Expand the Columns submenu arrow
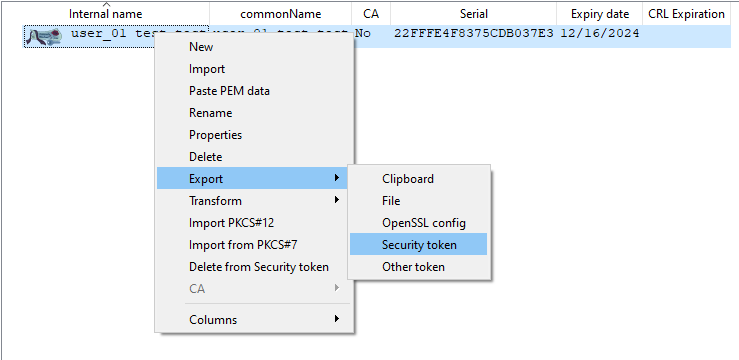This screenshot has height=360, width=739. coord(337,319)
